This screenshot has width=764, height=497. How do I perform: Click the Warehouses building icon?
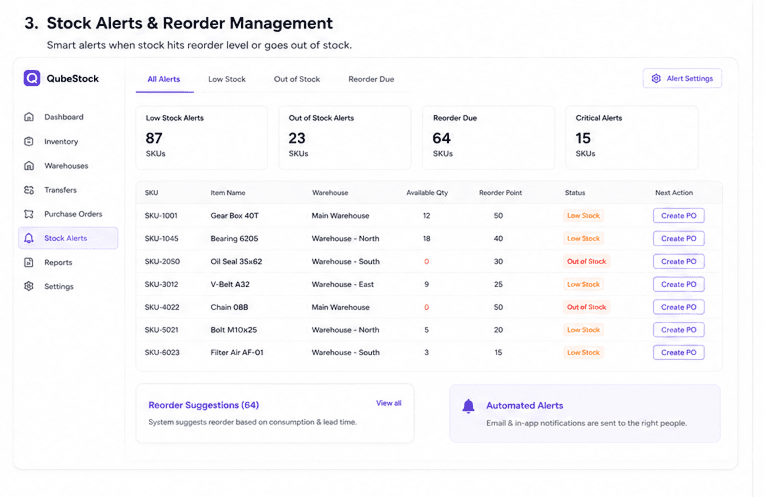[29, 166]
